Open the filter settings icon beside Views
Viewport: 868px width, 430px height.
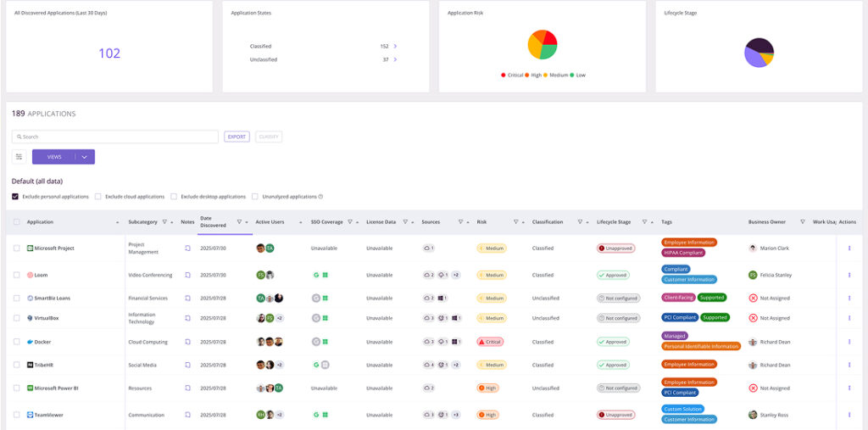point(19,157)
